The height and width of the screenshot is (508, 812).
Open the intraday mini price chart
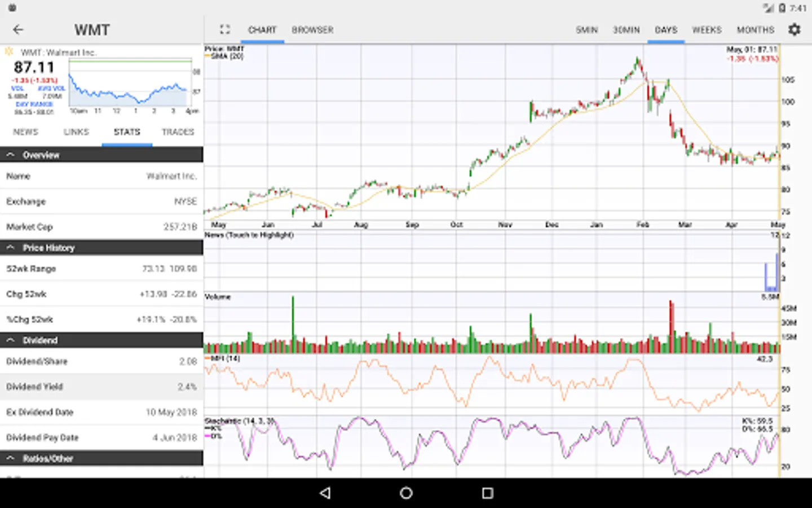click(x=130, y=84)
